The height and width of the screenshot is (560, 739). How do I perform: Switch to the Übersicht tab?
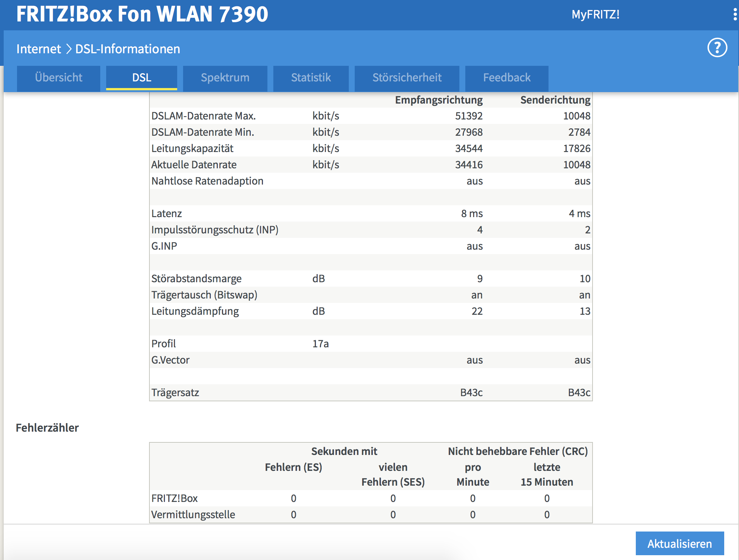[58, 78]
